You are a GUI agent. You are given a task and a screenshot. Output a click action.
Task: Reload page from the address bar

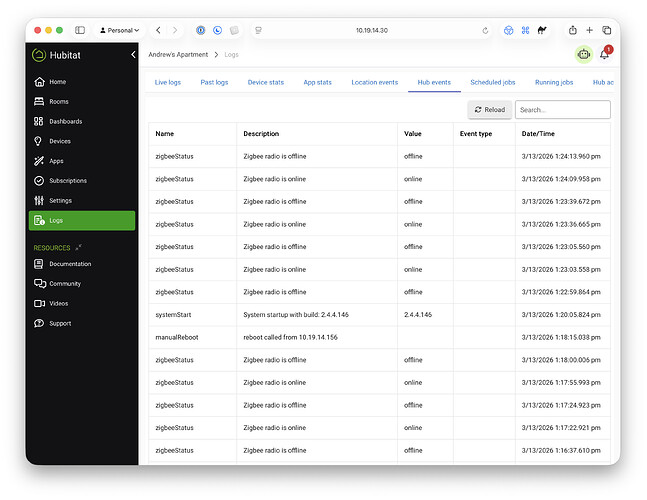[x=485, y=31]
